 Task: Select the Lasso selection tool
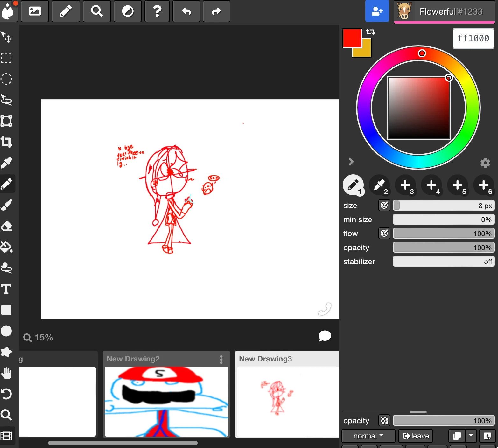tap(6, 100)
